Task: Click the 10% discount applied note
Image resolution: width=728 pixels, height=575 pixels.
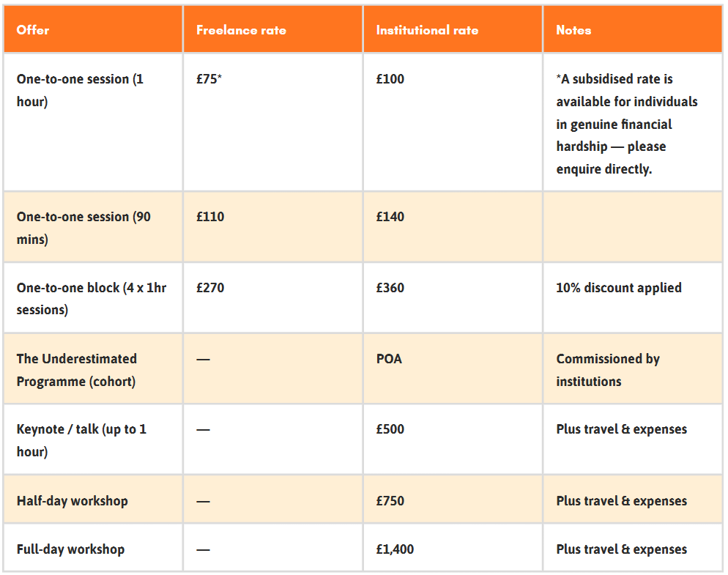Action: click(x=618, y=288)
